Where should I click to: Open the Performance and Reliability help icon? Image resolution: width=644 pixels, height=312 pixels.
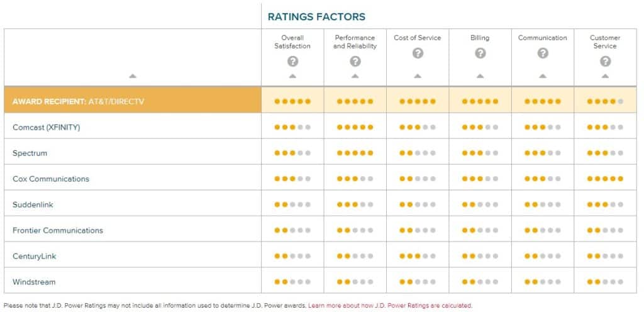(x=355, y=62)
